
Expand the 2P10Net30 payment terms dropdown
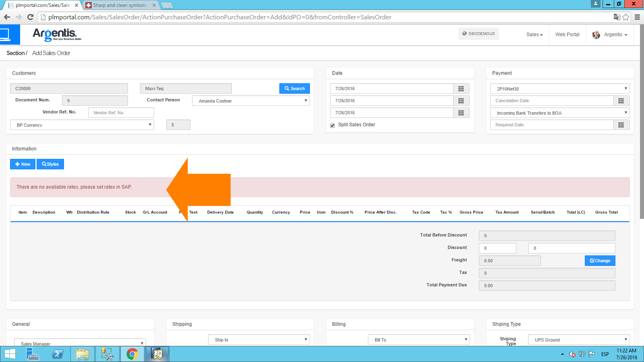(559, 88)
